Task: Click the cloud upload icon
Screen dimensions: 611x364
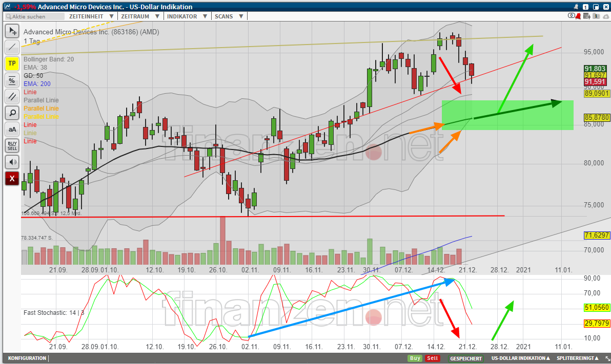Action: click(606, 16)
